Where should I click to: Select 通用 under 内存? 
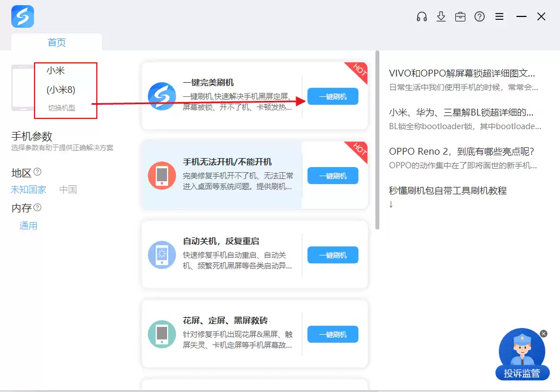(x=28, y=225)
